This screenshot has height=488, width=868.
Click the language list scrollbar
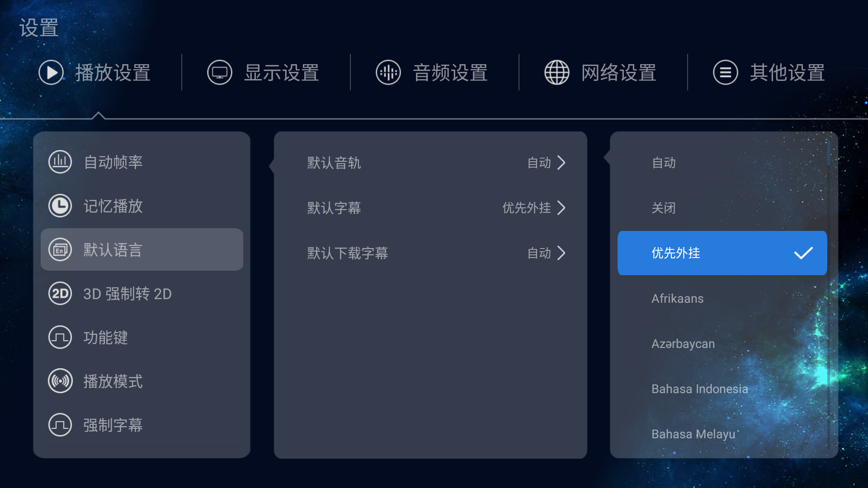coord(829,154)
